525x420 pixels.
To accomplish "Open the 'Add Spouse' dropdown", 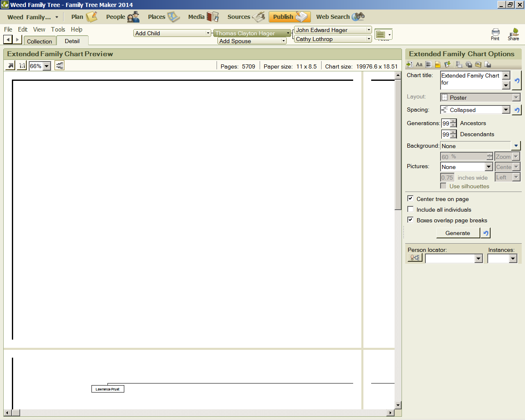I will (283, 41).
